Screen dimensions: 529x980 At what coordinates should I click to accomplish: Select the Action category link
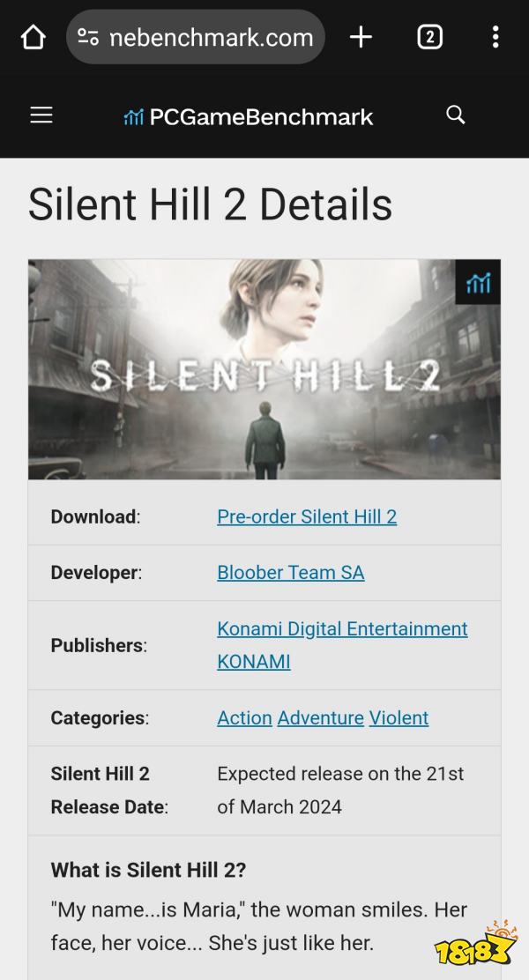click(x=244, y=718)
